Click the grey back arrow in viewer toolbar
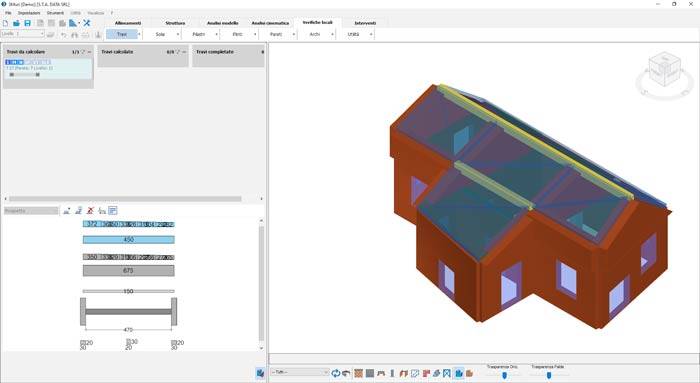700x383 pixels. 346,373
